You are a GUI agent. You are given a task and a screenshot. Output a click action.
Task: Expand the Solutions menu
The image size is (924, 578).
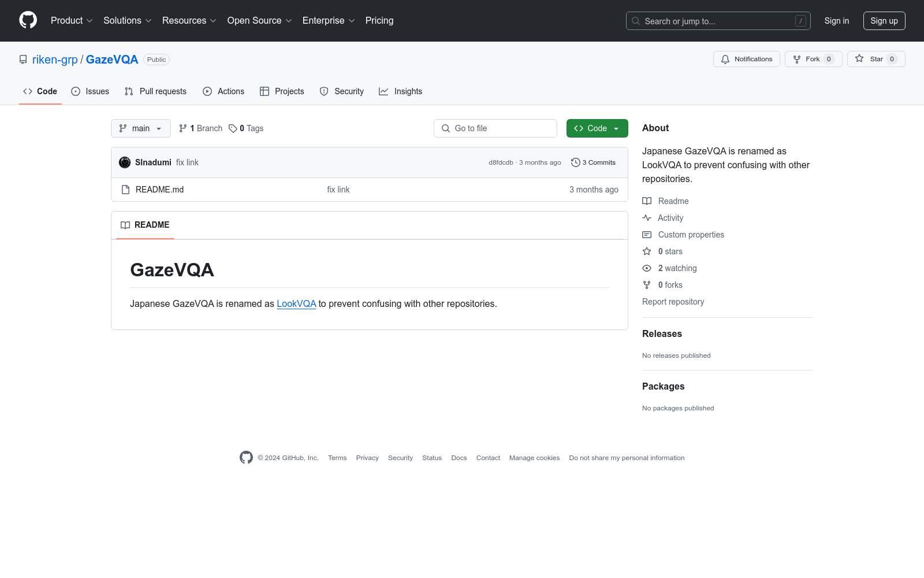128,20
